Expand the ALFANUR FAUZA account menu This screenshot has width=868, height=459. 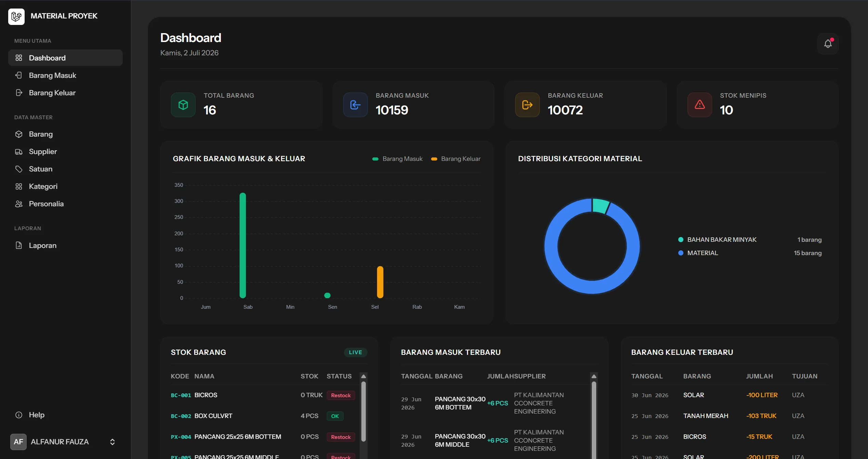112,442
